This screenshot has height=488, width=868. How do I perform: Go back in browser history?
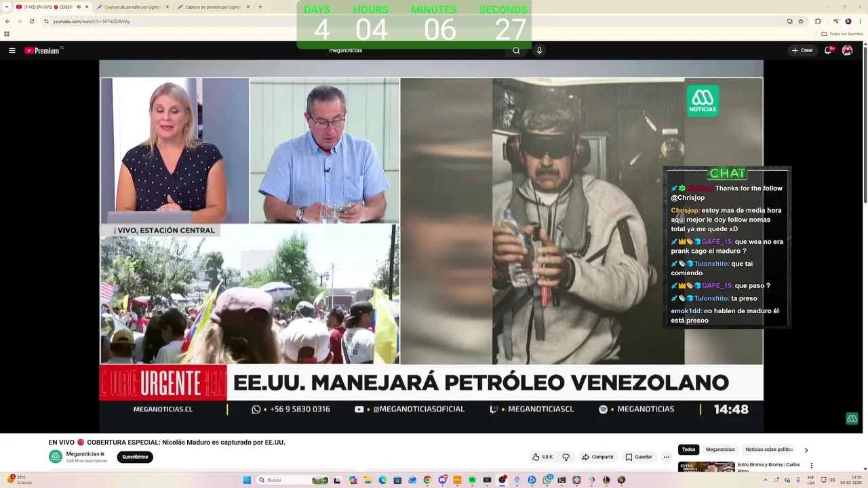coord(7,21)
